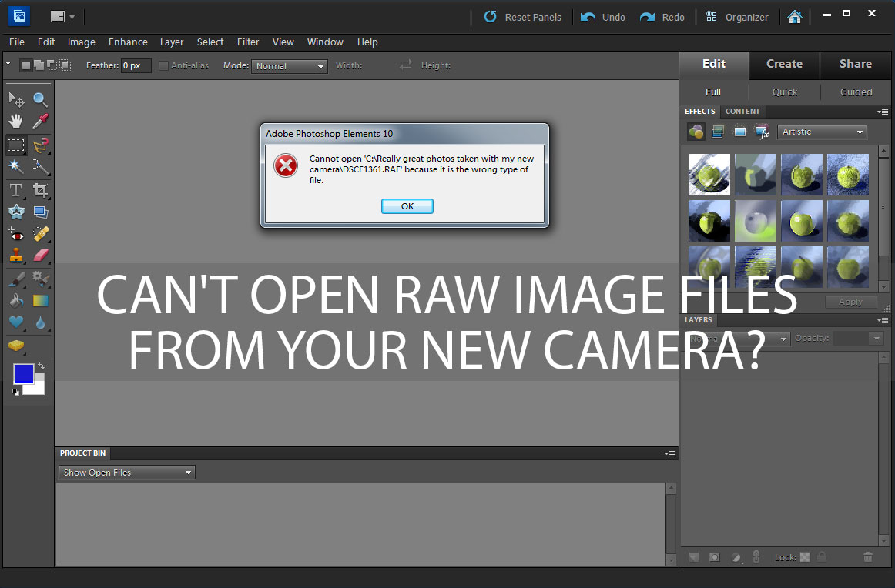The height and width of the screenshot is (588, 895).
Task: Choose Subtract from Selection mode
Action: pyautogui.click(x=52, y=65)
